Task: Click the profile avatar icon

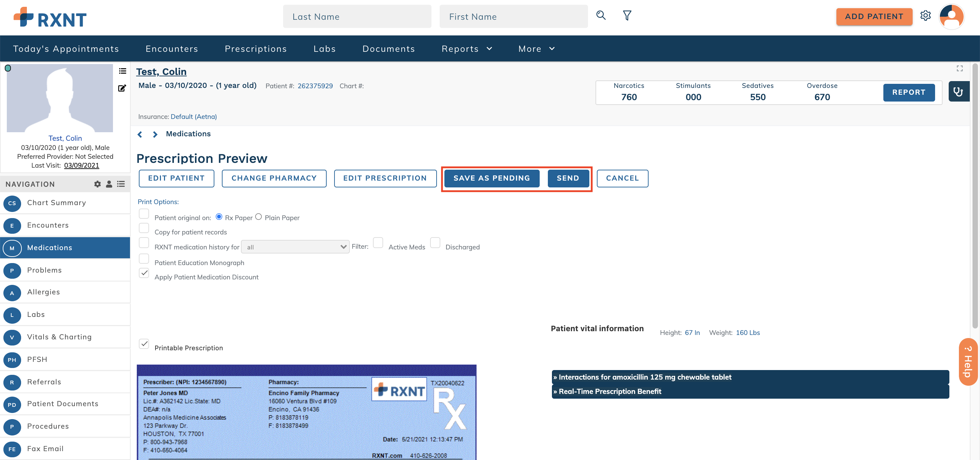Action: click(951, 16)
